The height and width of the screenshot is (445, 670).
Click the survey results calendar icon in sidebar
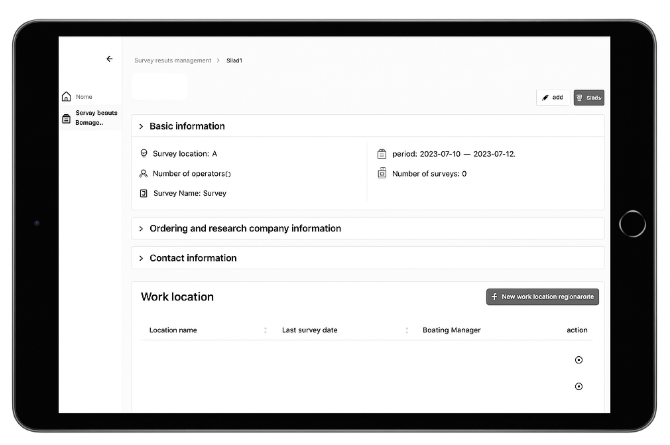click(66, 118)
